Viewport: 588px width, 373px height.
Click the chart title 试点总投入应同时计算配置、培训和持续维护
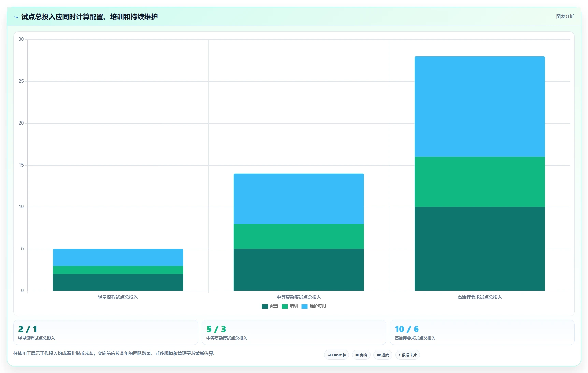click(89, 17)
